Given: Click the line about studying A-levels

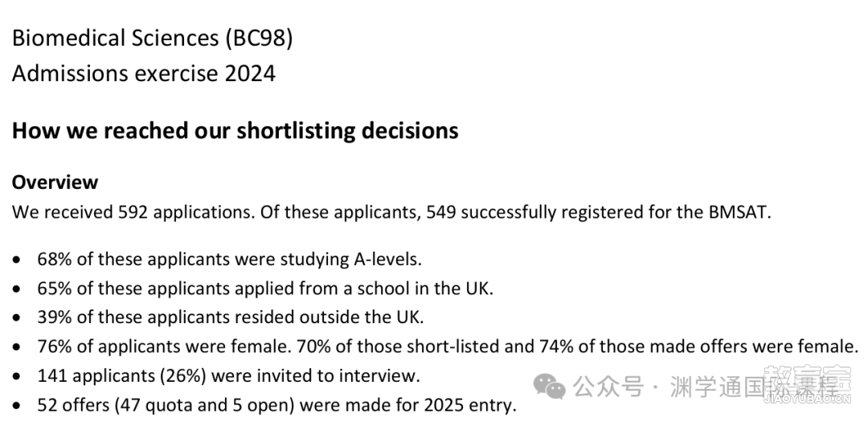Looking at the screenshot, I should (229, 259).
